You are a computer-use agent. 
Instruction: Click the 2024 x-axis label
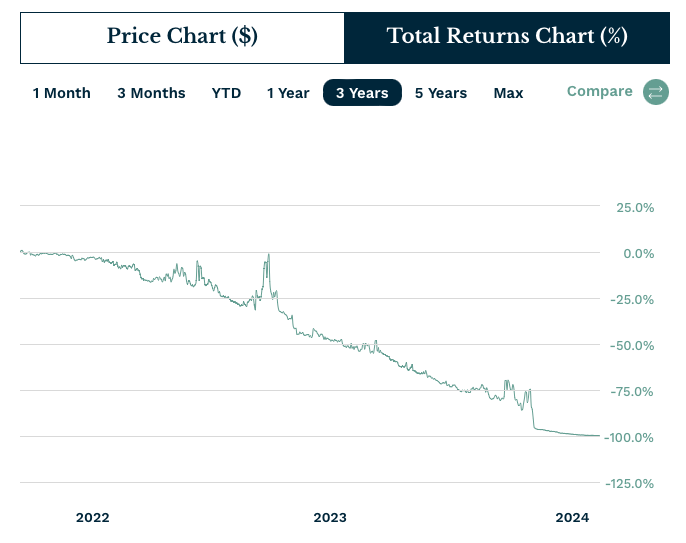click(x=573, y=517)
